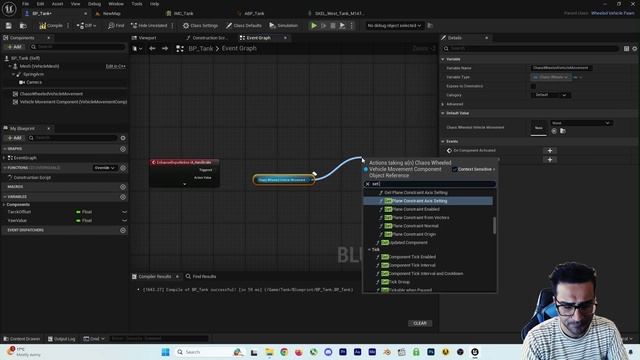Click the My Blueprint Add button
The height and width of the screenshot is (360, 640).
click(14, 138)
